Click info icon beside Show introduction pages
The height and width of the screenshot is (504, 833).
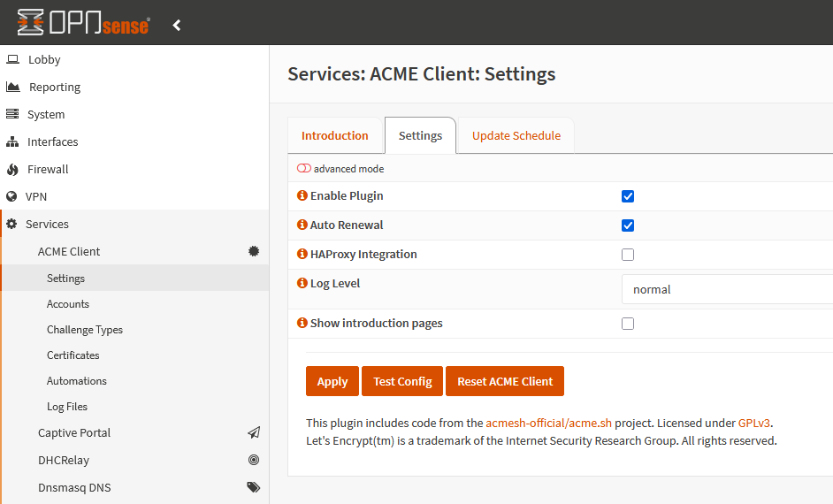coord(302,324)
